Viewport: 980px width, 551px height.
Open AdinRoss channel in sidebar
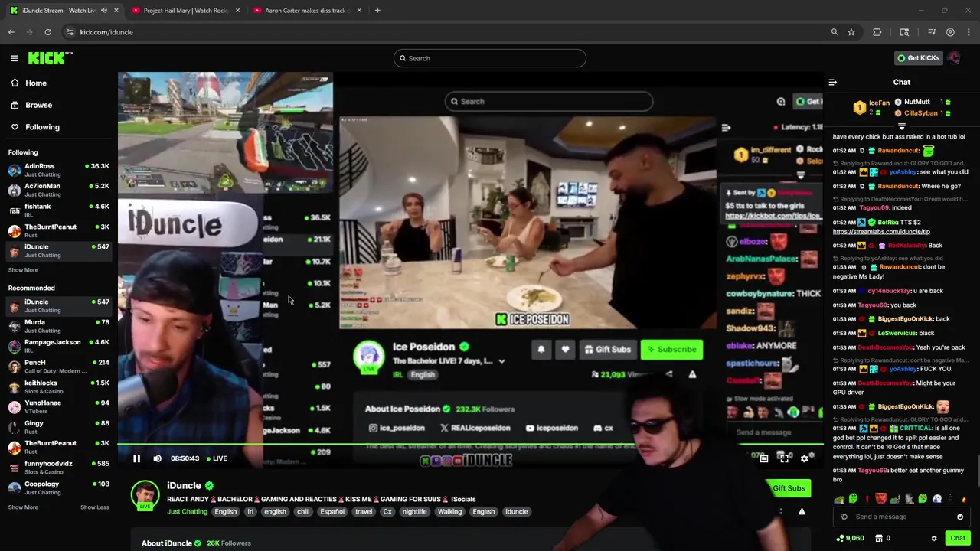pyautogui.click(x=58, y=170)
